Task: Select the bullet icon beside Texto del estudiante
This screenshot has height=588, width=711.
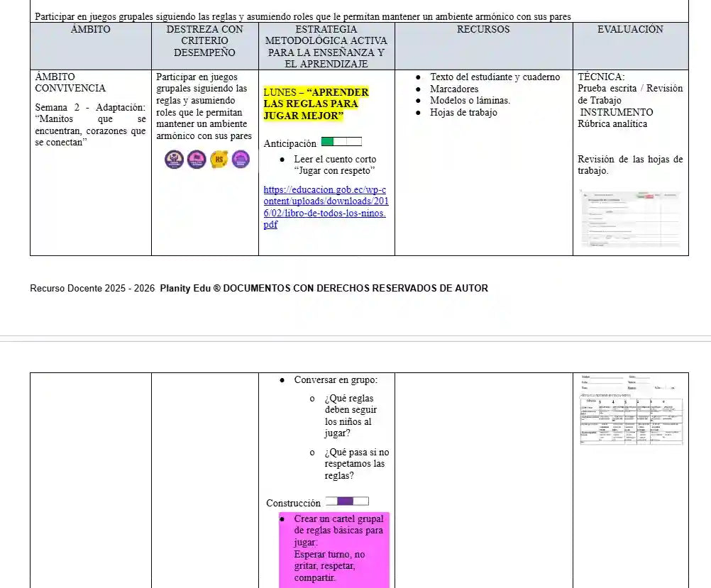Action: 417,77
